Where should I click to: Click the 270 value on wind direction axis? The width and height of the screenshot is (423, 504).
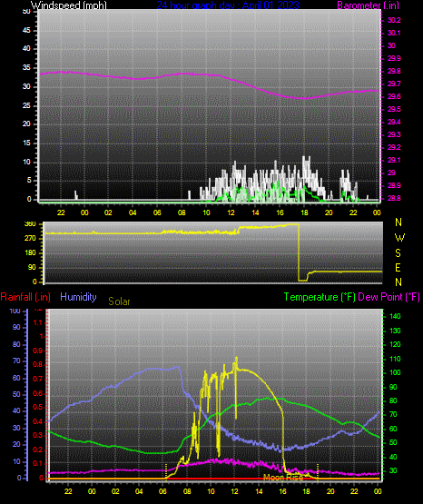coord(30,238)
